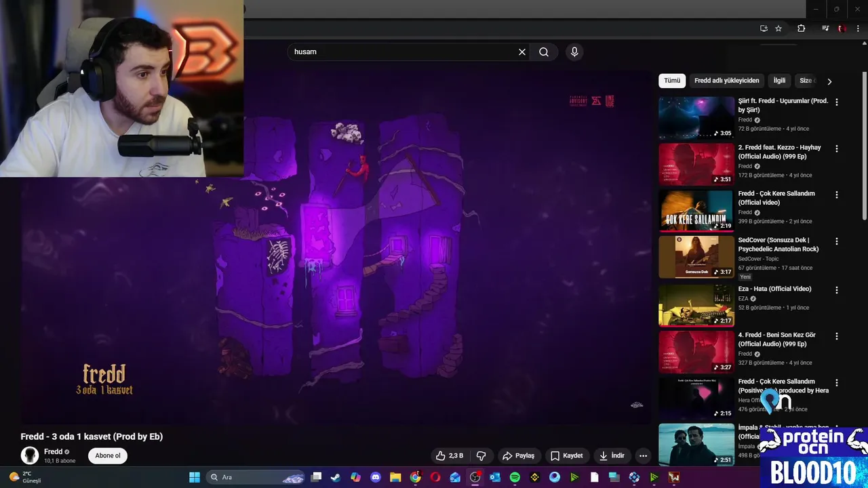Open options for Fredd feat. Kezzo Hayhay
Screen dimensions: 868x488
836,148
